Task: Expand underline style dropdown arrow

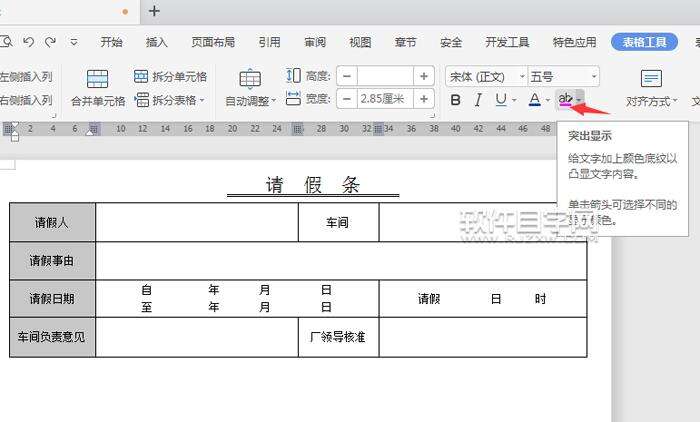Action: (514, 100)
